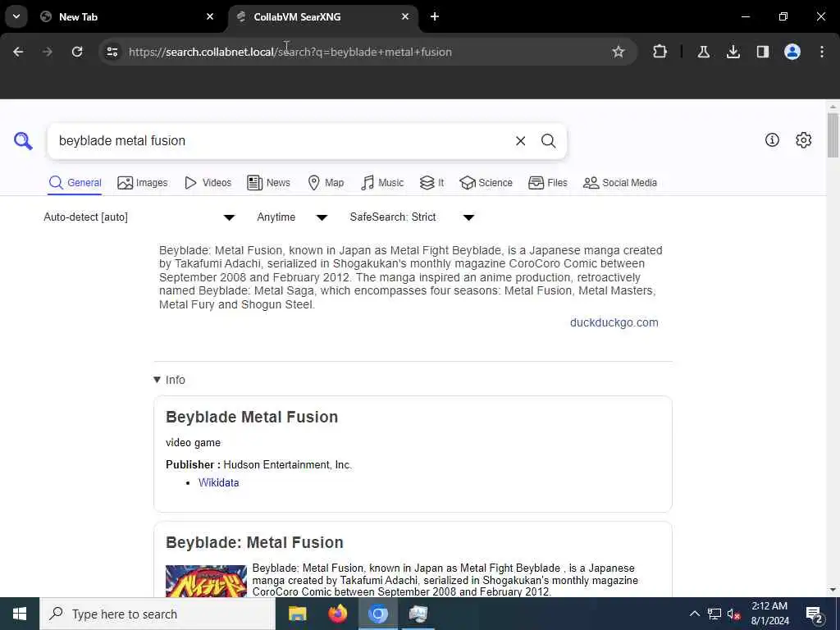Click the browser forward arrow
The height and width of the screenshot is (630, 840).
pyautogui.click(x=48, y=52)
